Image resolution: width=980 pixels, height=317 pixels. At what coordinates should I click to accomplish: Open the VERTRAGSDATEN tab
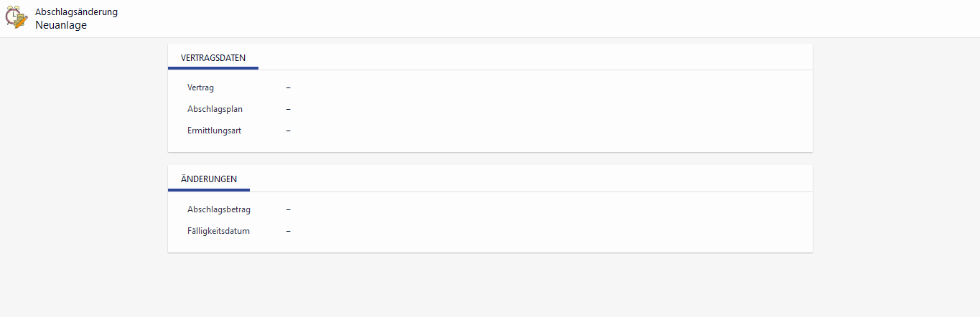click(x=213, y=57)
